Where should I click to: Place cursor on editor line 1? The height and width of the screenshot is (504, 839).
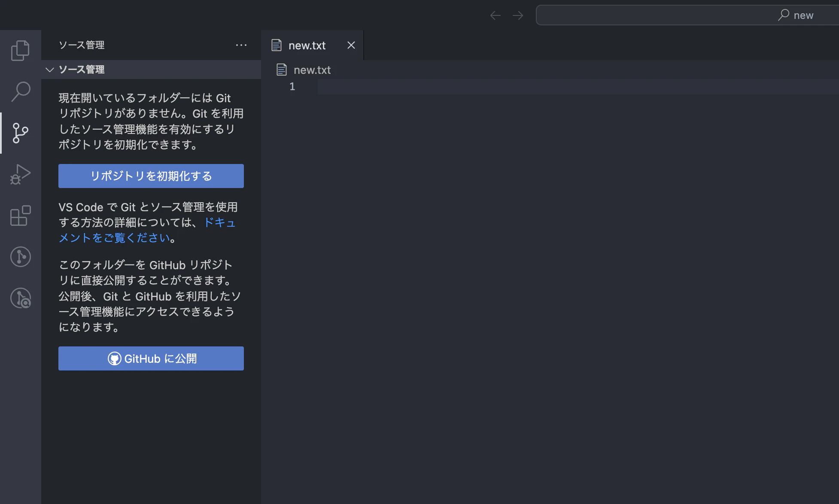point(578,87)
